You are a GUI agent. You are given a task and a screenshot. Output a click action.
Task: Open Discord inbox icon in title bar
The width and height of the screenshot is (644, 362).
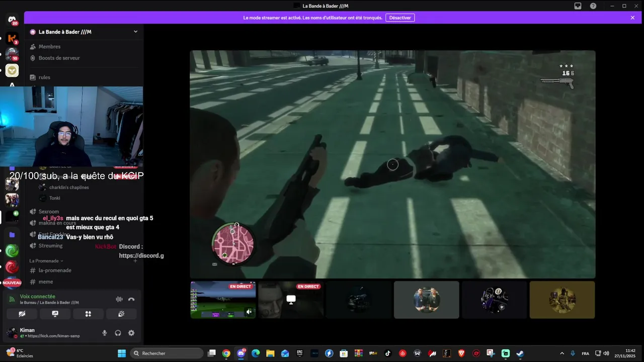(x=578, y=6)
